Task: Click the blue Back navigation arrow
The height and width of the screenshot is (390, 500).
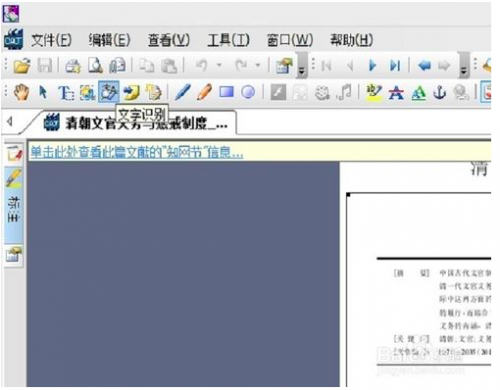Action: point(424,66)
